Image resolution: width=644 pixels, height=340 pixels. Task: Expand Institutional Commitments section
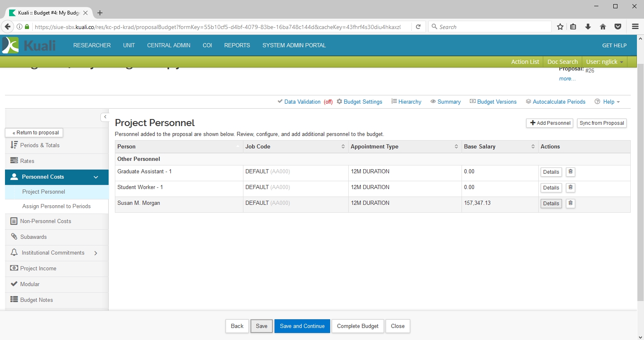coord(96,253)
